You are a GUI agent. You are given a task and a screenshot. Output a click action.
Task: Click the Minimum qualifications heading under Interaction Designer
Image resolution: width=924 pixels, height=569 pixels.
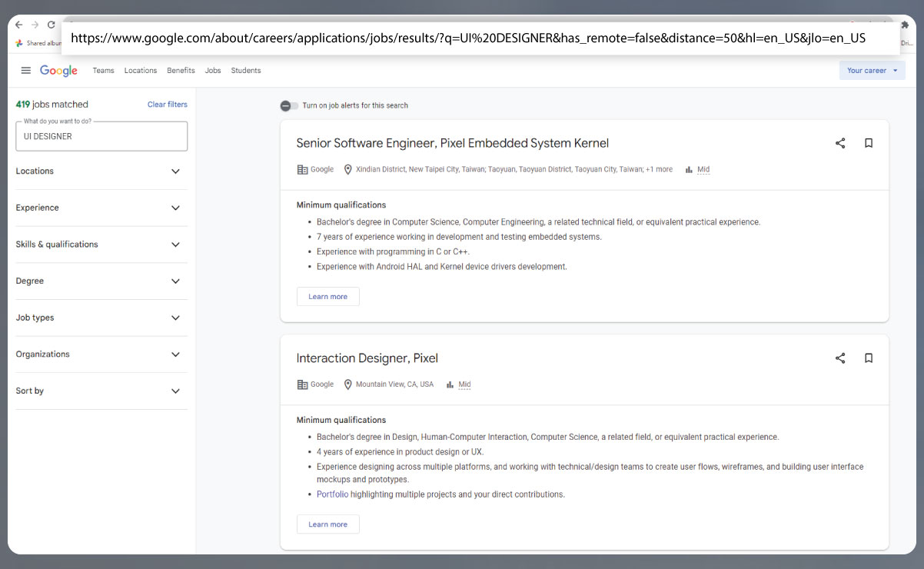[x=341, y=421]
